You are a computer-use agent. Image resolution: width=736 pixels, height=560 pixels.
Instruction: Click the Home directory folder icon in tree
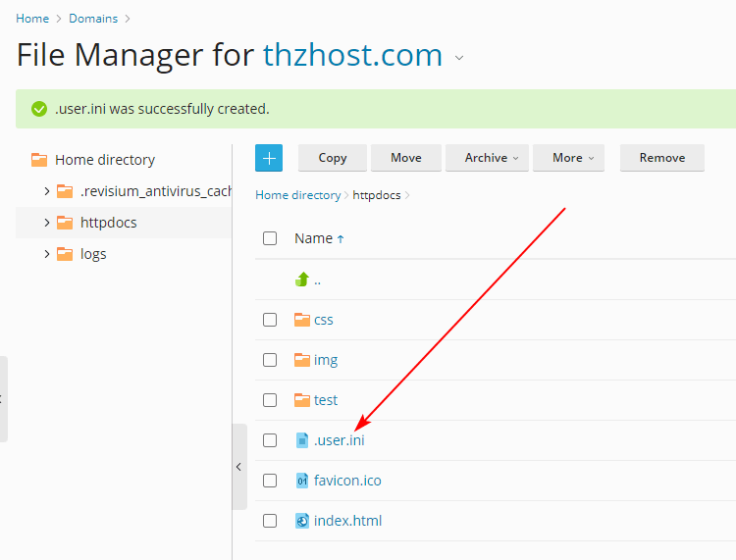39,160
